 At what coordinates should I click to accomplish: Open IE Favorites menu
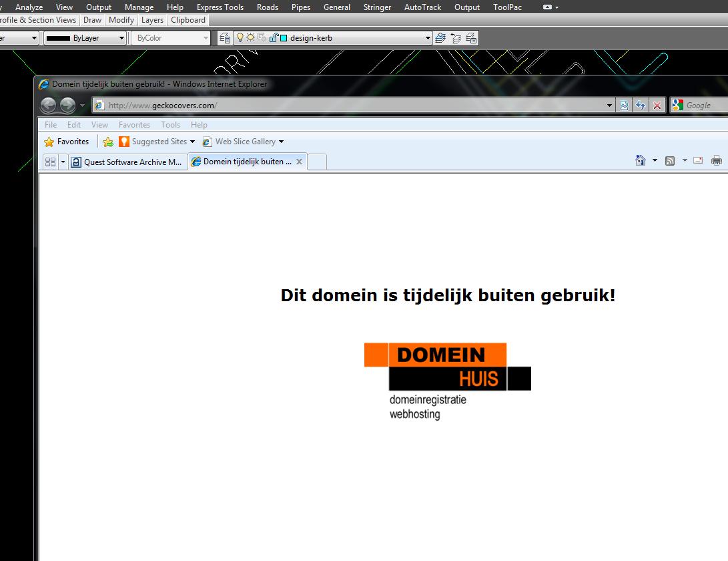pos(134,125)
